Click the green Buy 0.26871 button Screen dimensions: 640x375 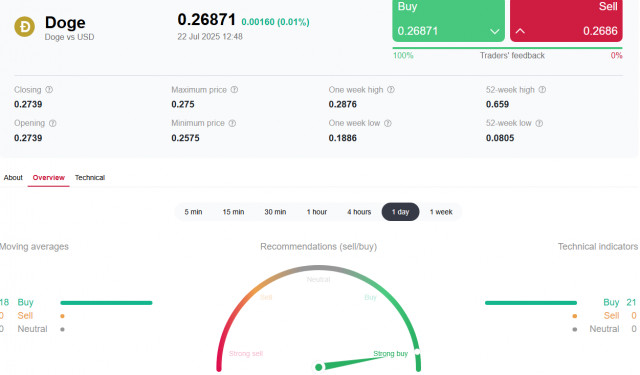coord(449,20)
